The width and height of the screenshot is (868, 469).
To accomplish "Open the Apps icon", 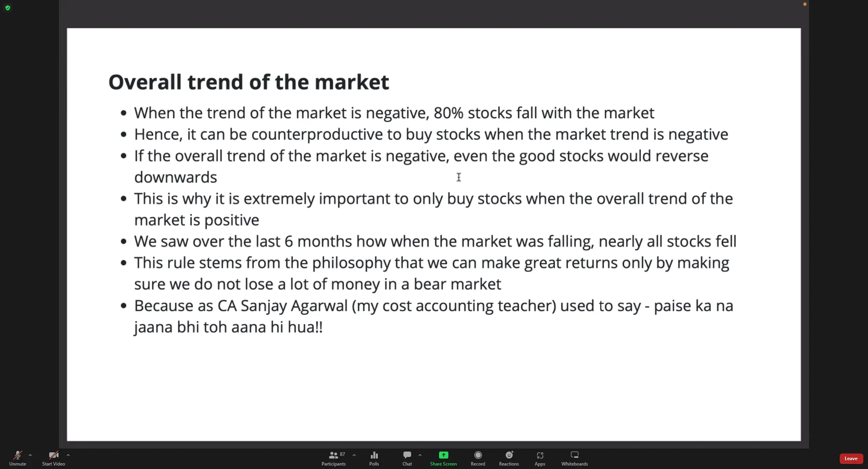I will [x=540, y=458].
